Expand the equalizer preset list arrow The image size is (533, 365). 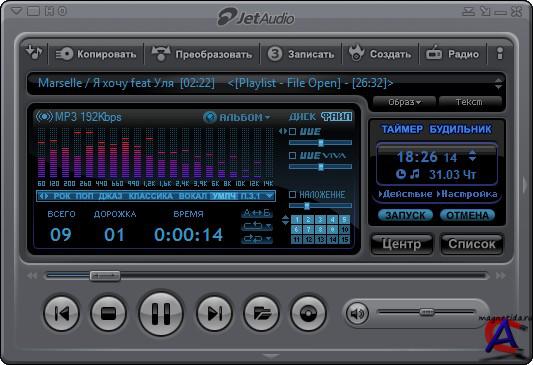270,196
